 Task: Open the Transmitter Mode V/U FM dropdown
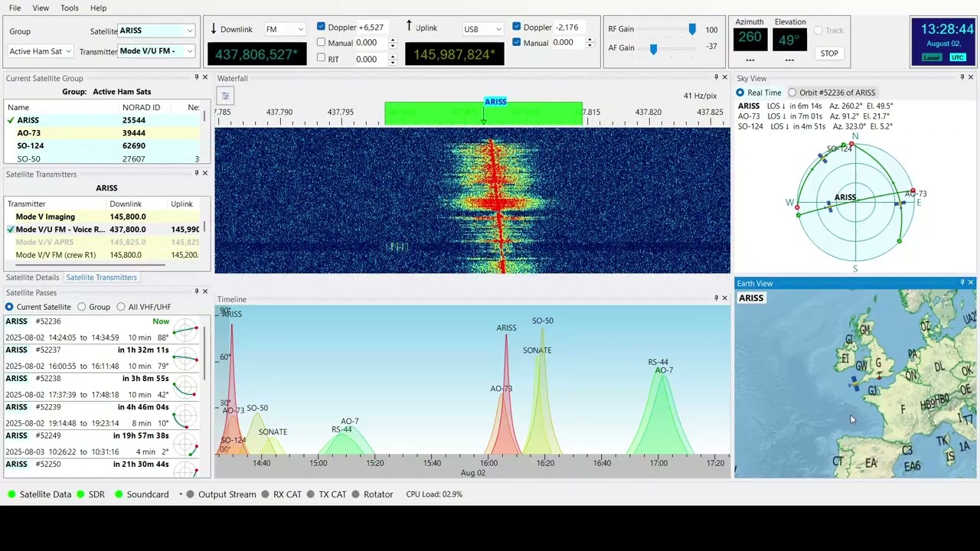click(157, 51)
